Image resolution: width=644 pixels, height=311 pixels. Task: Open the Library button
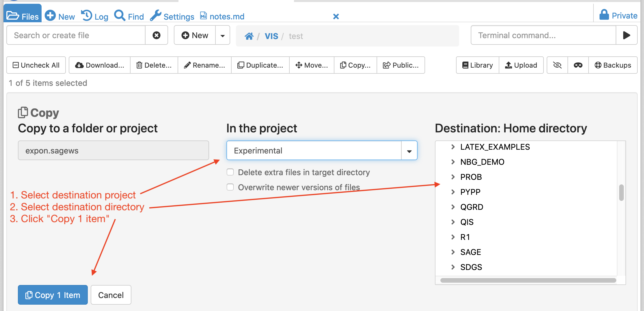(x=477, y=65)
